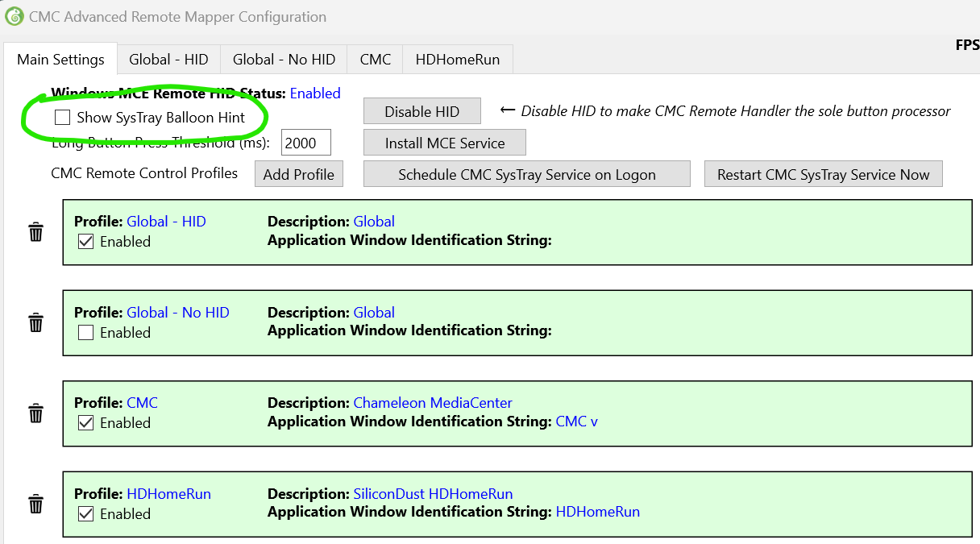This screenshot has height=544, width=980.
Task: Click profile name link Global - HID
Action: click(166, 222)
